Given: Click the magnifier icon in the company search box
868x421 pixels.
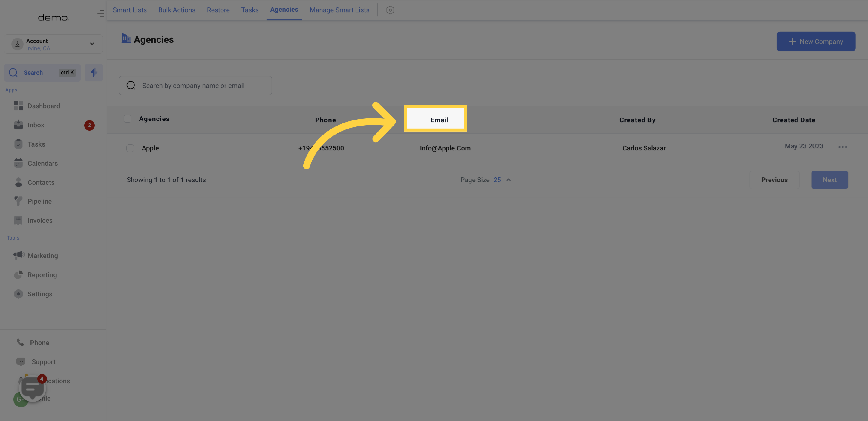Looking at the screenshot, I should [131, 85].
